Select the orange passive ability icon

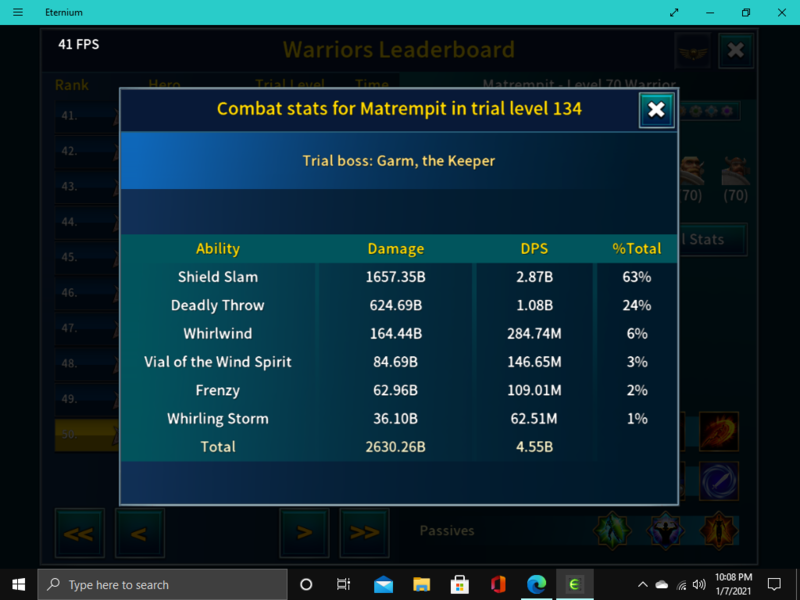click(717, 530)
